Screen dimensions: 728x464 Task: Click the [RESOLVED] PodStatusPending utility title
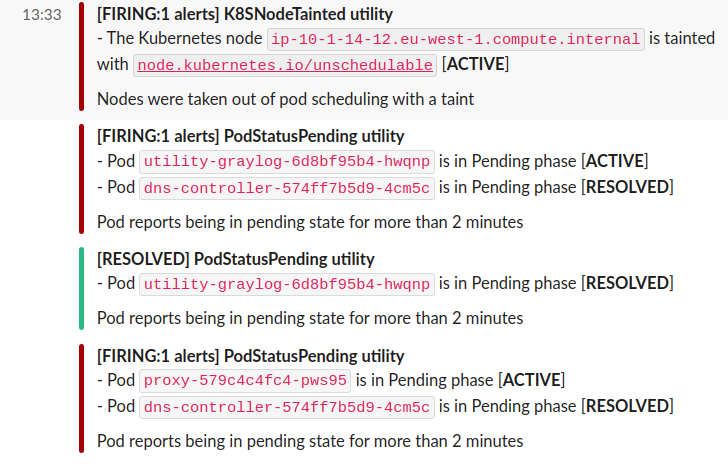pyautogui.click(x=235, y=259)
